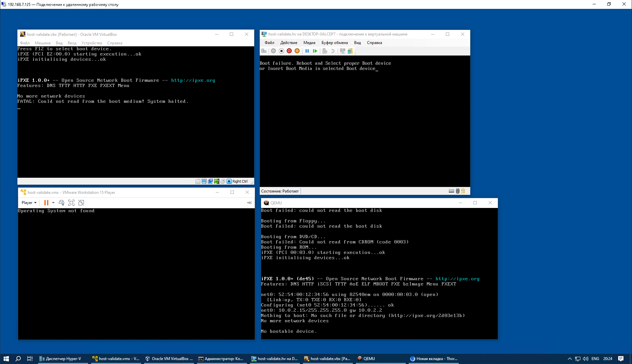Screen dimensions: 632x364
Task: Expand the arrow next to VMware pause
Action: (x=53, y=203)
